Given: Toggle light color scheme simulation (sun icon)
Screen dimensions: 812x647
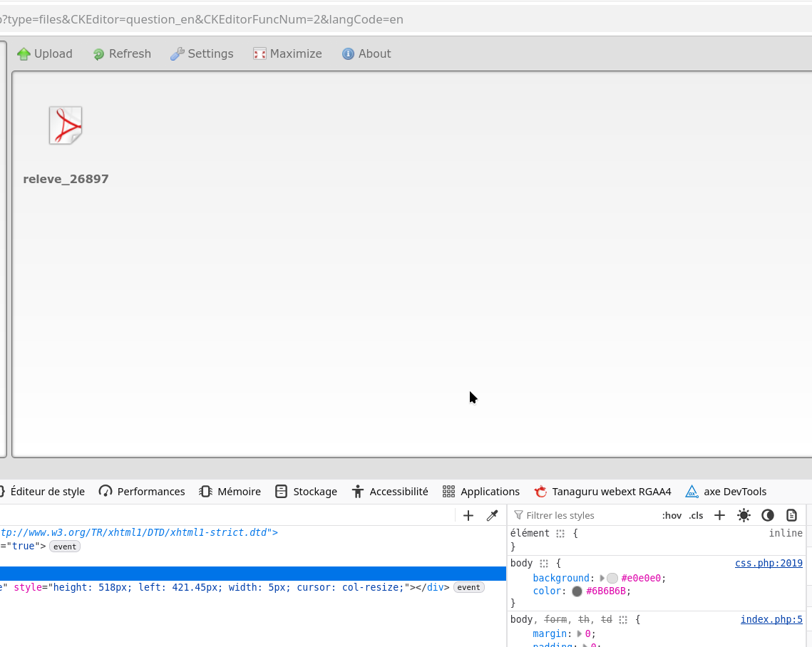Looking at the screenshot, I should [744, 515].
